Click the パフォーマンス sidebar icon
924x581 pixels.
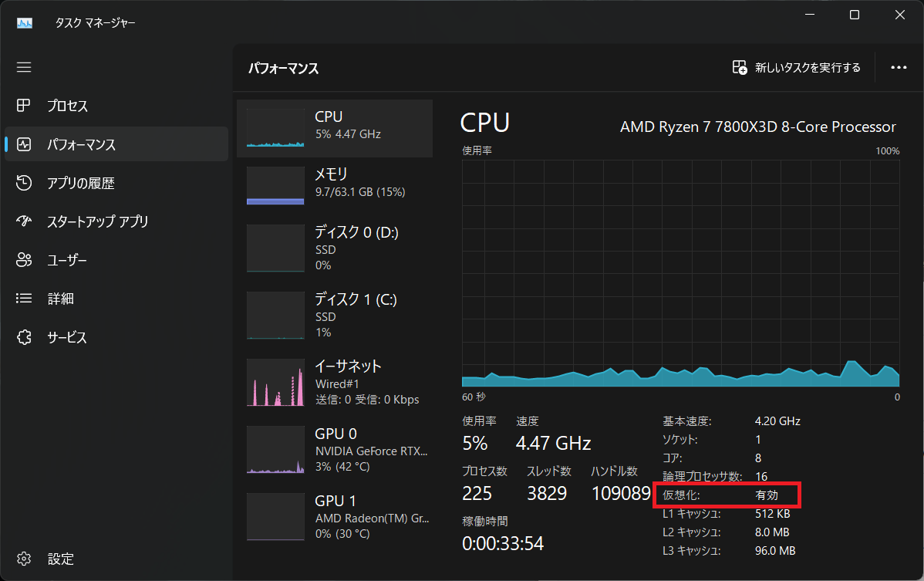click(x=24, y=144)
